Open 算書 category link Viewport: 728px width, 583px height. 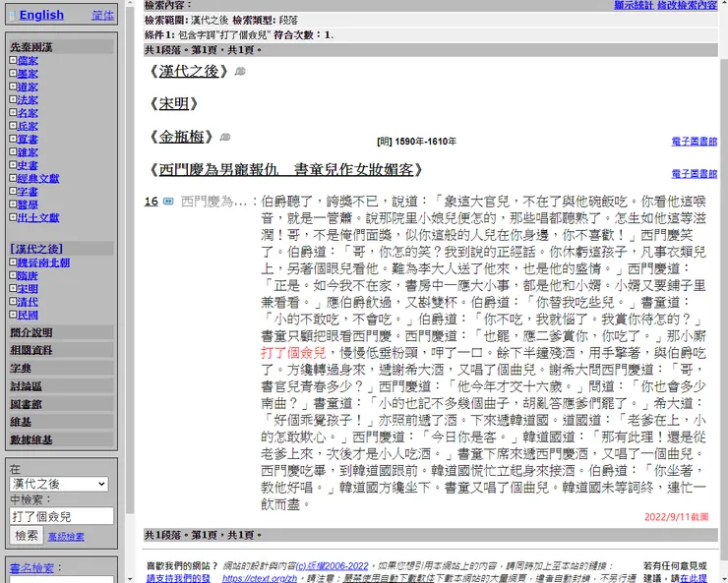(x=28, y=139)
